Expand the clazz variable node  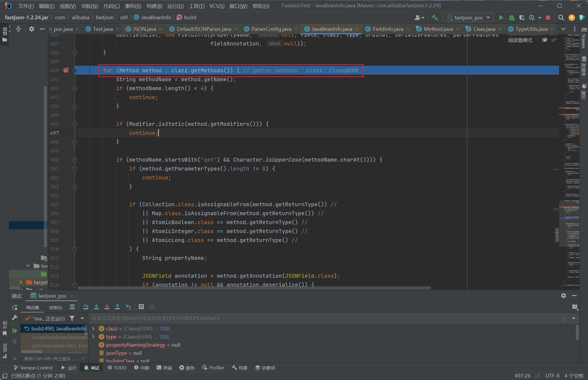(93, 329)
